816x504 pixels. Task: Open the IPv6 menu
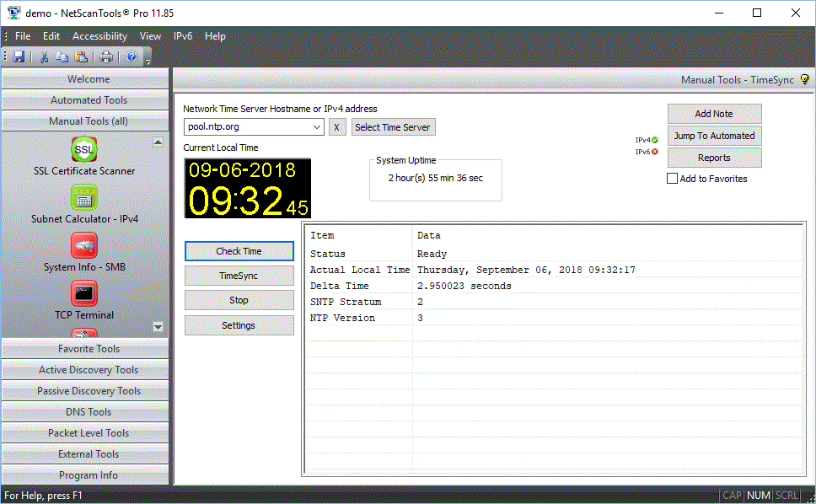[183, 36]
